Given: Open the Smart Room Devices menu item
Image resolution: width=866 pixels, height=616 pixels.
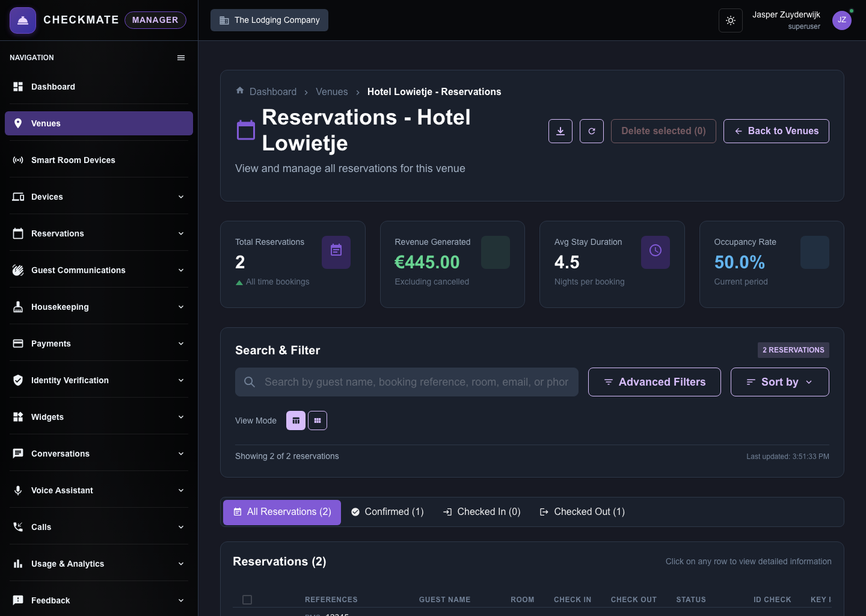Looking at the screenshot, I should [99, 160].
